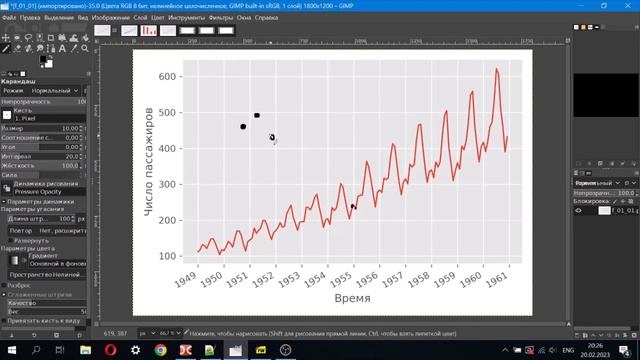
Task: Toggle lock pixels brush icon
Action: pyautogui.click(x=615, y=201)
